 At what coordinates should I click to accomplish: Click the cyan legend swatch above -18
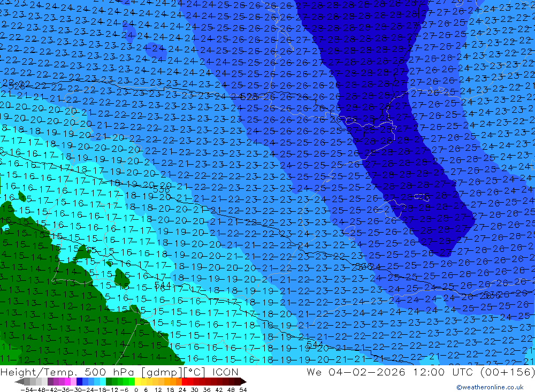click(103, 382)
